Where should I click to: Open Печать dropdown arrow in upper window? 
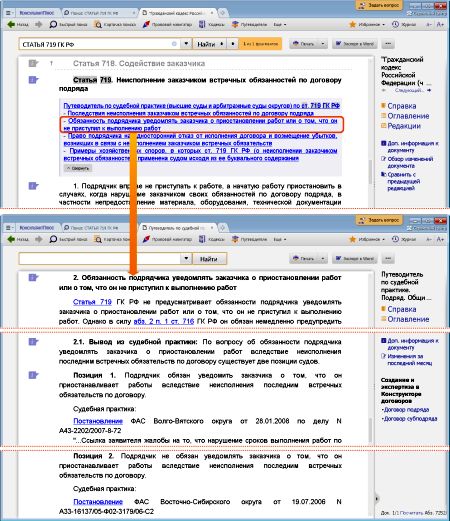(x=322, y=44)
